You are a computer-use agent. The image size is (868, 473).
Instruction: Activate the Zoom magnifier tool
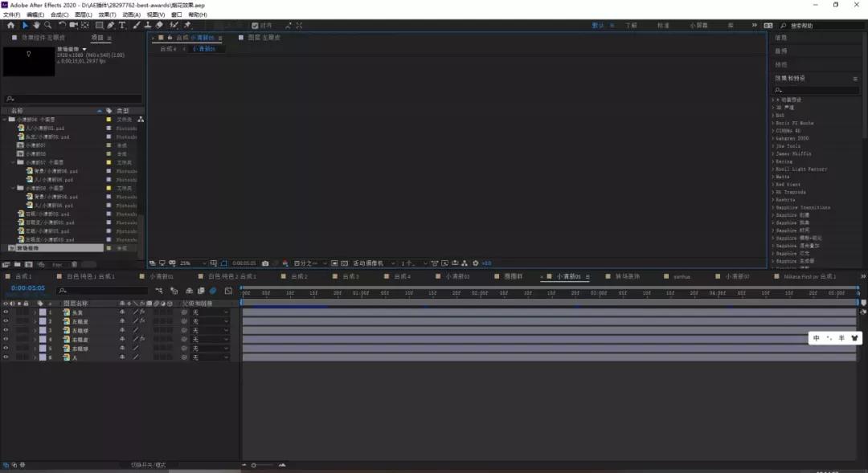(x=48, y=26)
